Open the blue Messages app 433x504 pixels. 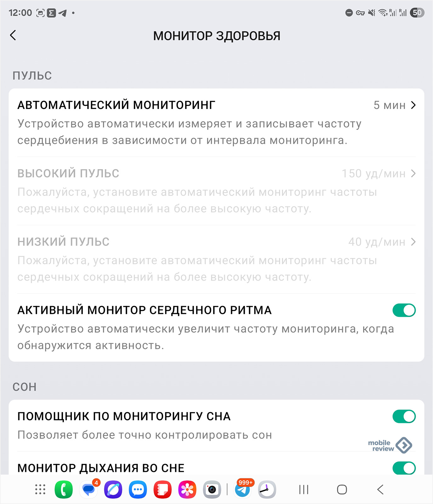coord(138,490)
